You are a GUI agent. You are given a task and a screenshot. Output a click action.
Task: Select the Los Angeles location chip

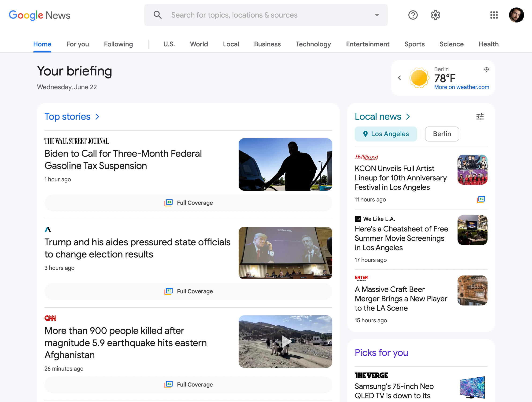click(x=385, y=134)
